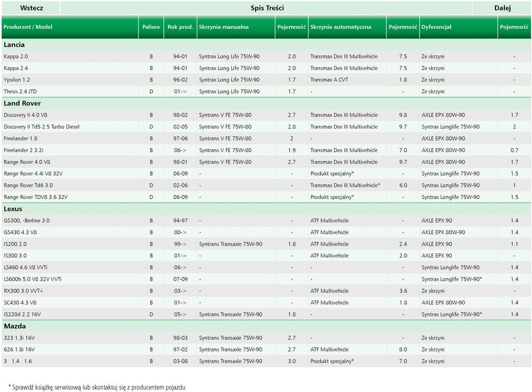Select the Producent / Model column header

pos(28,27)
